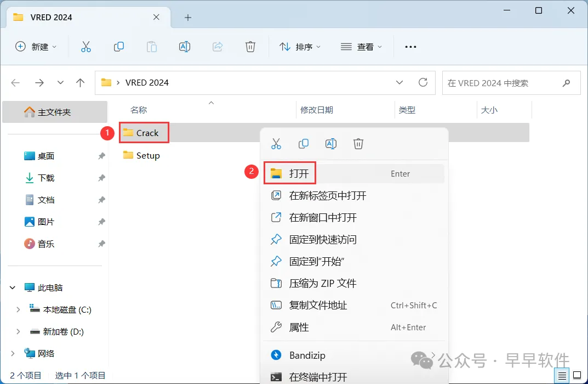The width and height of the screenshot is (588, 384).
Task: Expand the breadcrumb chevron before VRED 2024
Action: point(118,83)
